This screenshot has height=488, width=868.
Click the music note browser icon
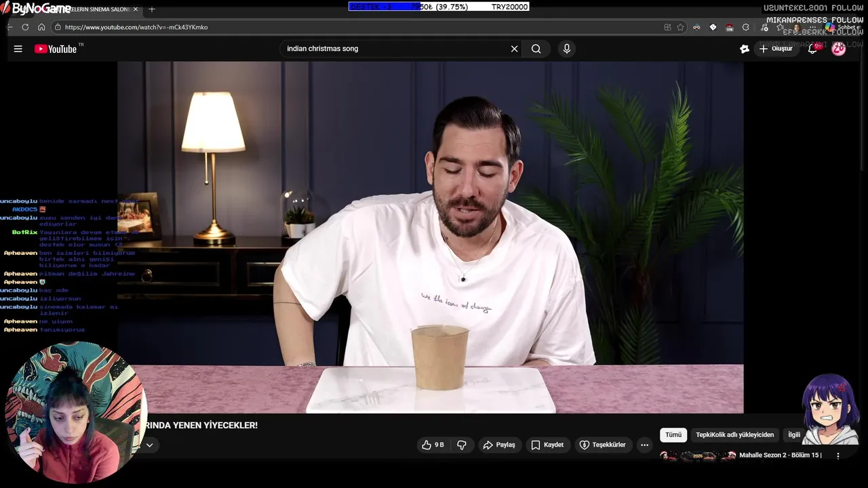tap(764, 27)
